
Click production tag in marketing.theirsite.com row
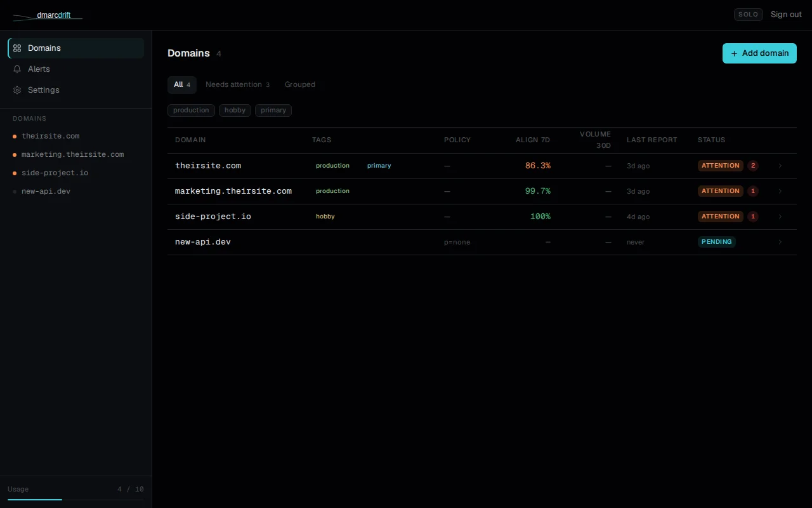click(332, 191)
